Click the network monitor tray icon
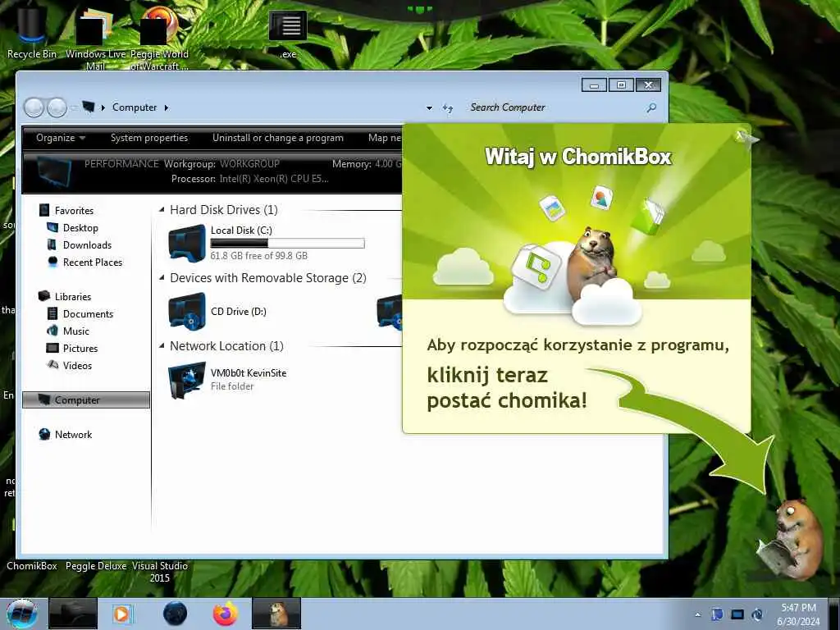Viewport: 840px width, 630px height. coord(737,614)
